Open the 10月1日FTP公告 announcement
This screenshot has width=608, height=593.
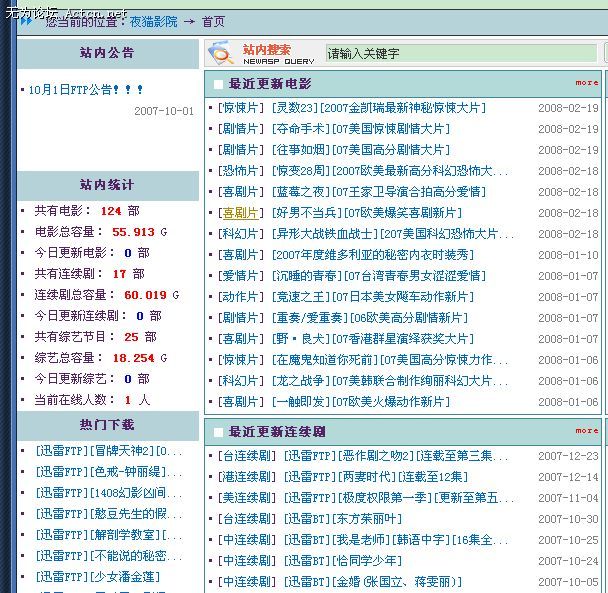pos(86,90)
